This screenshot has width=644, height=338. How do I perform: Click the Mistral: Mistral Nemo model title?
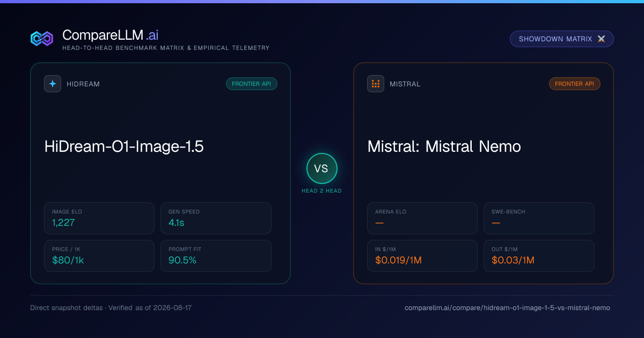[444, 146]
